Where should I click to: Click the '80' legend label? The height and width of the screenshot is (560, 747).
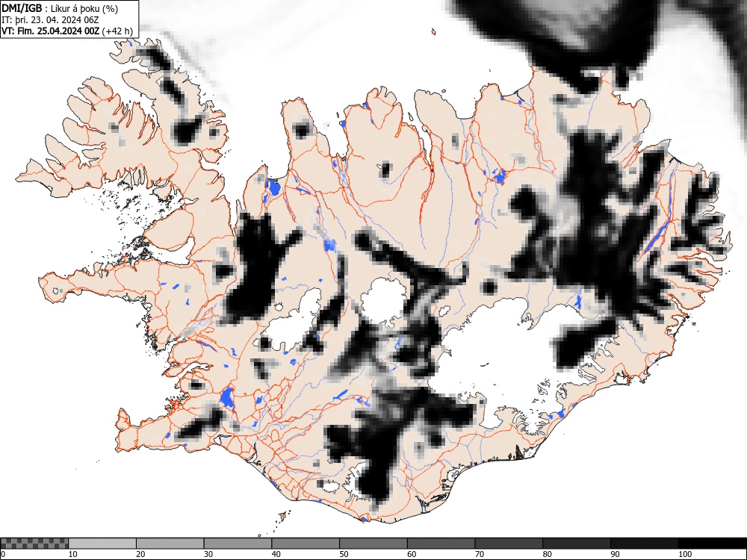coord(547,554)
